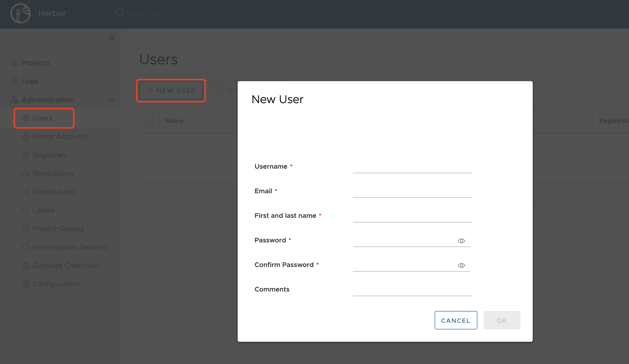Click the NEW USER button
The width and height of the screenshot is (629, 364).
pyautogui.click(x=171, y=91)
